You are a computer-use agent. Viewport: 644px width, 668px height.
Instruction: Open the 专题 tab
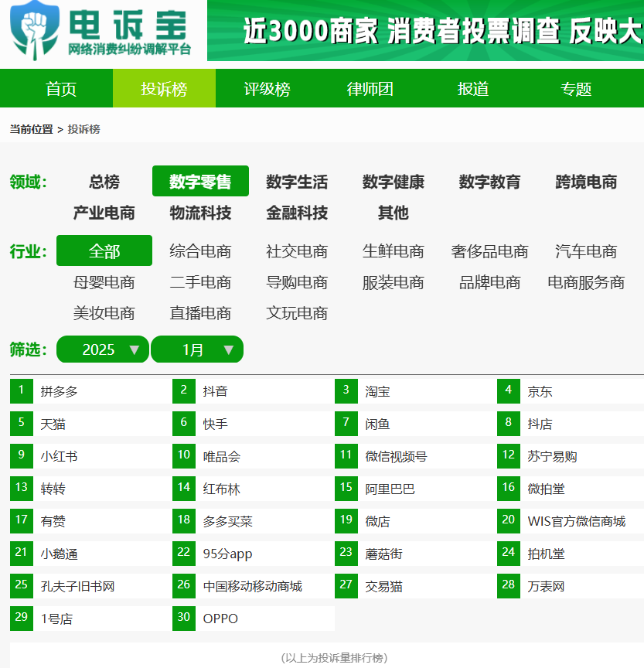click(x=576, y=89)
